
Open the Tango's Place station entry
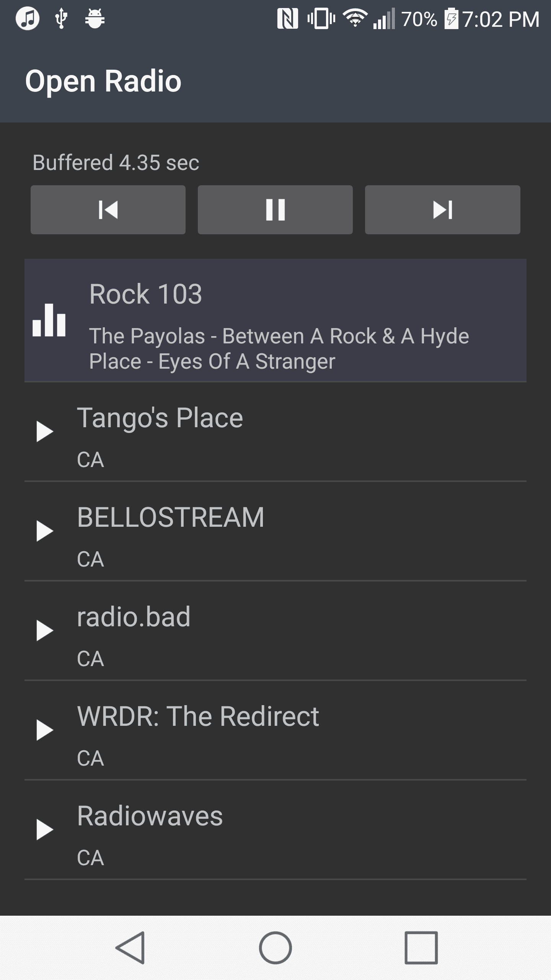pyautogui.click(x=160, y=418)
